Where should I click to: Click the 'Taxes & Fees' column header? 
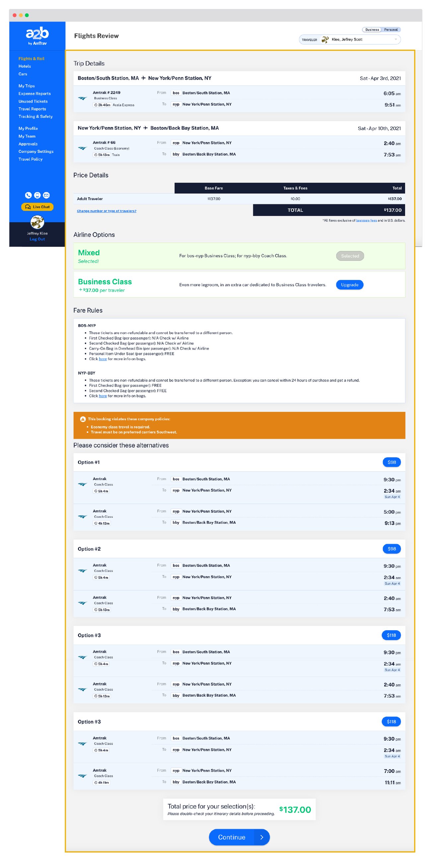295,188
